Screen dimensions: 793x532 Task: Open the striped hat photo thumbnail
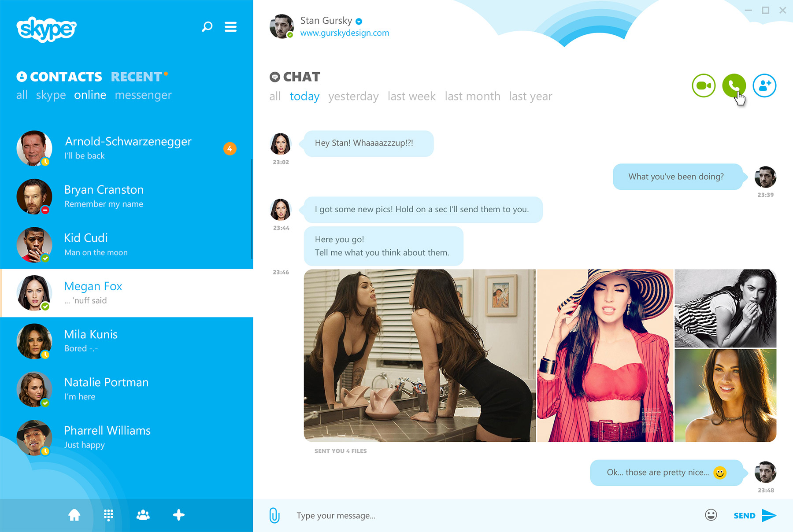pos(605,355)
